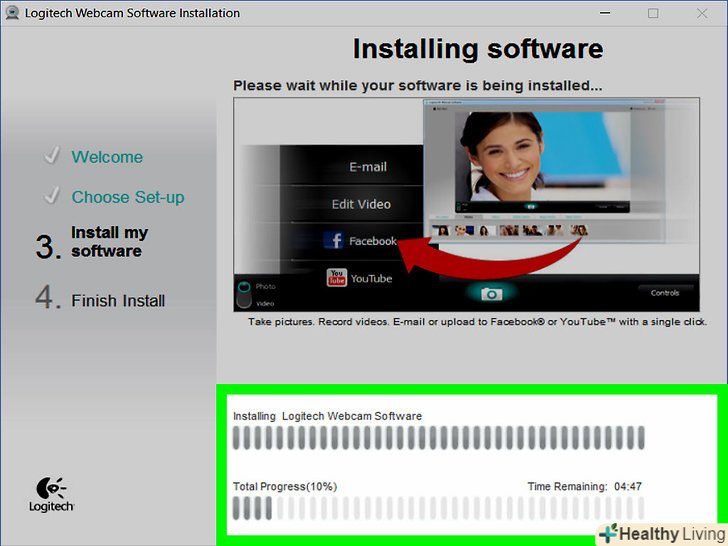Click the Controls button in the promo image
The image size is (728, 546).
coord(665,293)
